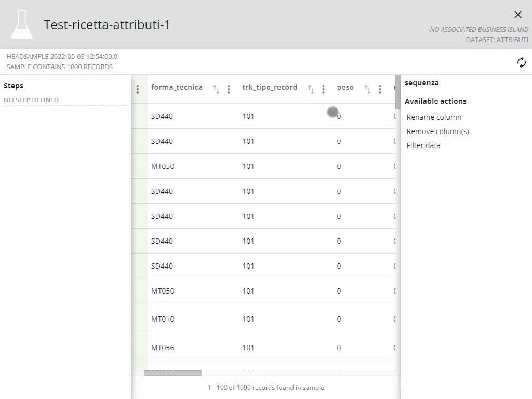Click the first SD440 cell in the table
Image resolution: width=532 pixels, height=399 pixels.
[x=162, y=116]
